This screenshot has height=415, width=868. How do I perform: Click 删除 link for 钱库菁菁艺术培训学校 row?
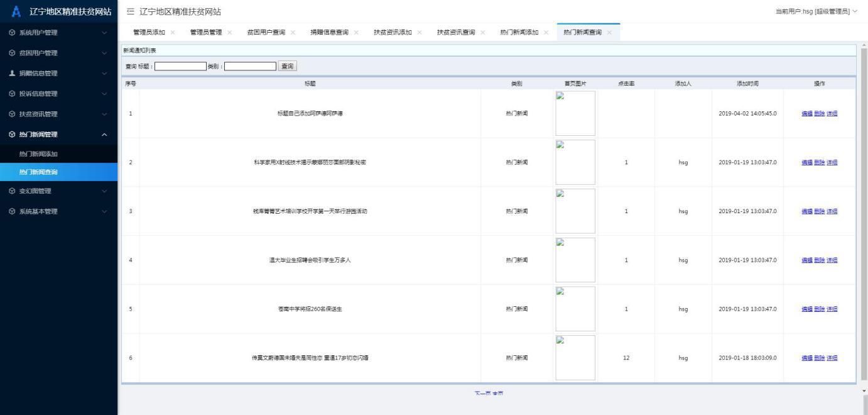point(819,211)
